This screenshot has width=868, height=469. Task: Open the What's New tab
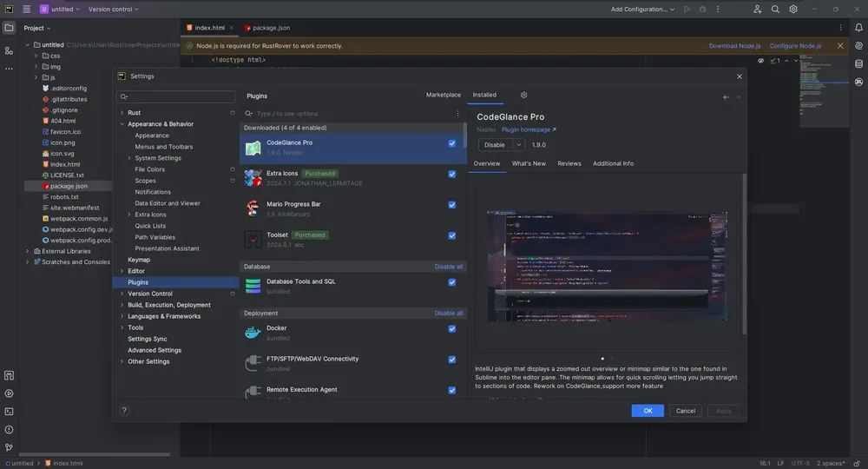529,163
